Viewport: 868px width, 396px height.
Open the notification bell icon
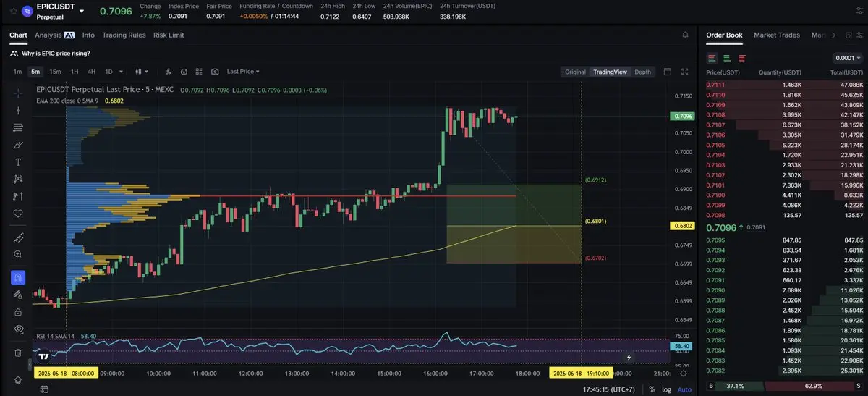point(685,35)
